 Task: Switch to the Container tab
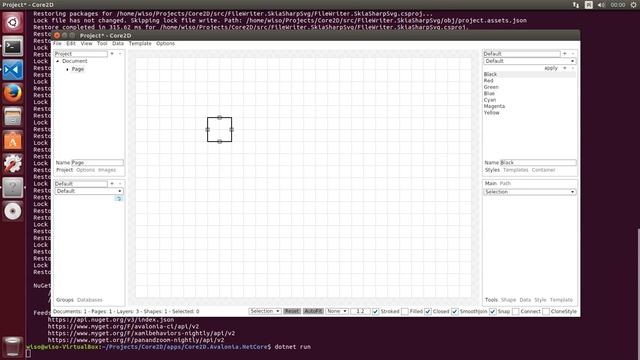point(543,170)
